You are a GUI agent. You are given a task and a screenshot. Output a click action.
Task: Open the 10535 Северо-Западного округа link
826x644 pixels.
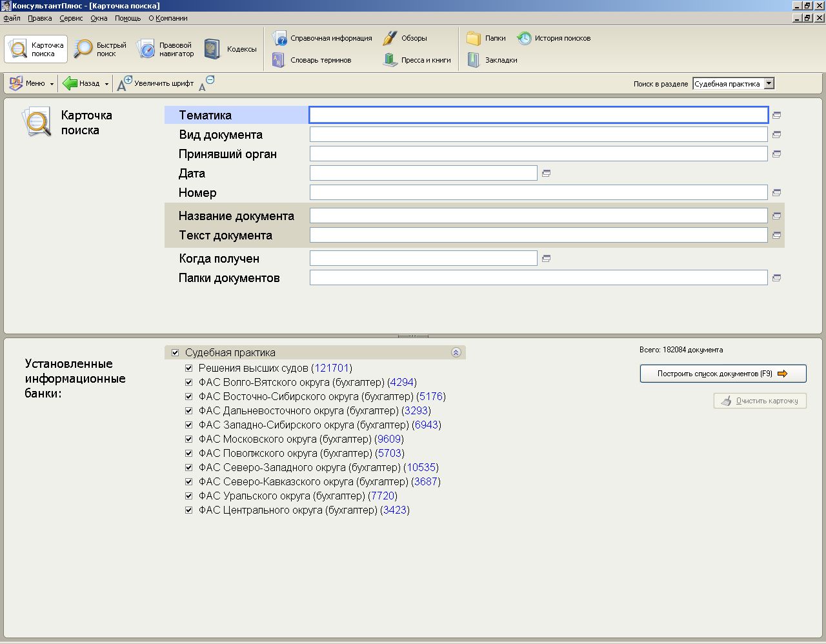click(421, 468)
